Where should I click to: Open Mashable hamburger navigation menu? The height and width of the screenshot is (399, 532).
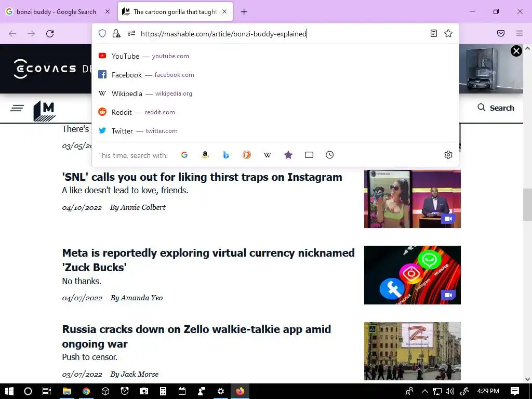[17, 108]
